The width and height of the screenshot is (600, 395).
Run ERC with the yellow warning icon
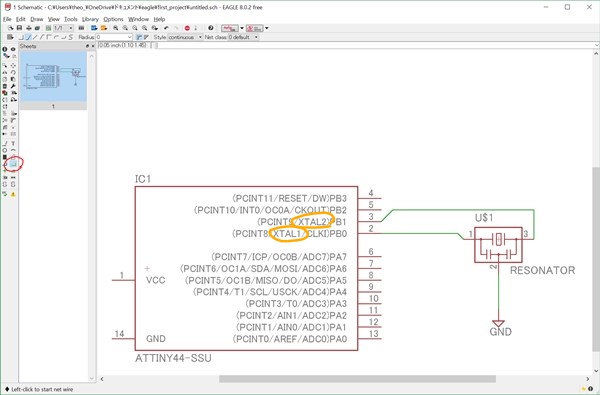(x=13, y=194)
